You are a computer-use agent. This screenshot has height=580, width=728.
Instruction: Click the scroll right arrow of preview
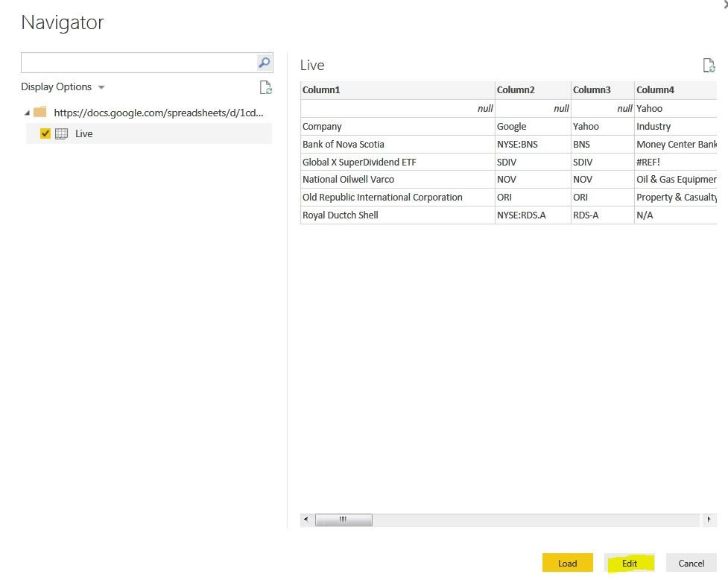pos(709,520)
